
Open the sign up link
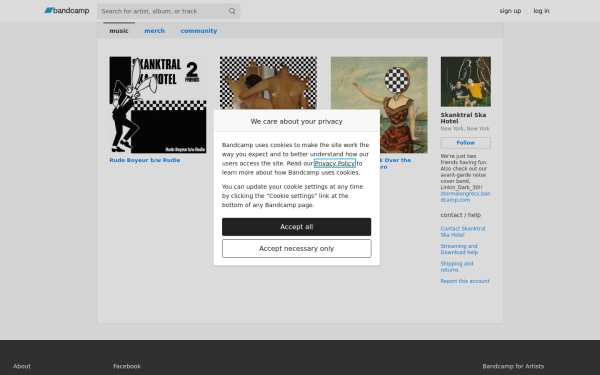click(510, 11)
